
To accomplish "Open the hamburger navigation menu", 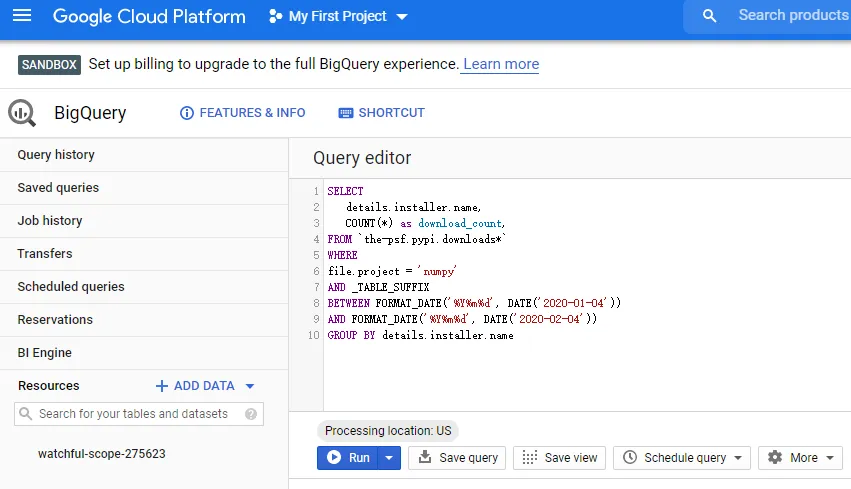I will [x=22, y=16].
